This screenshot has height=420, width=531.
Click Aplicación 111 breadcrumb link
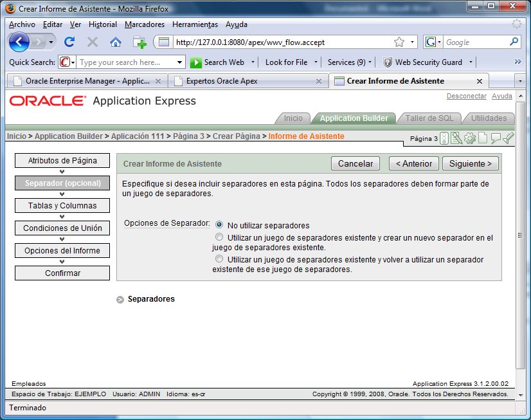(x=138, y=136)
